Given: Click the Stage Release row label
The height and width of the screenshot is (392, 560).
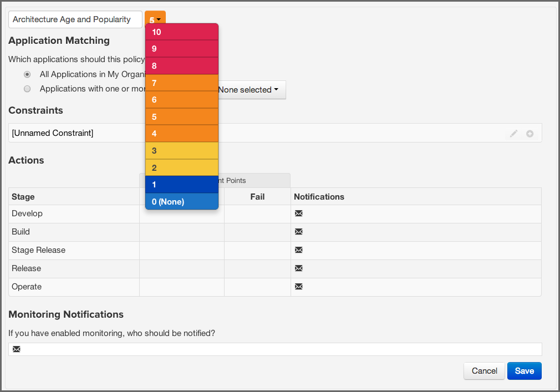Looking at the screenshot, I should tap(39, 250).
